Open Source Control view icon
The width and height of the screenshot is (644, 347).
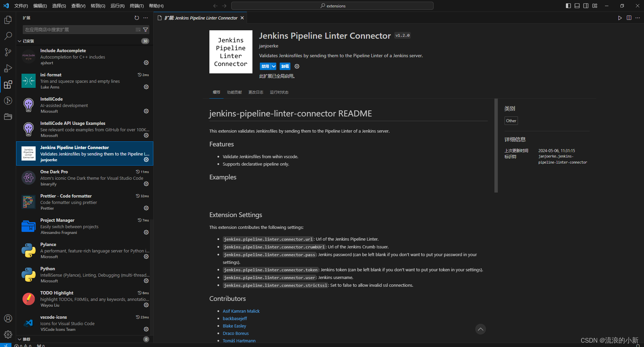tap(8, 52)
